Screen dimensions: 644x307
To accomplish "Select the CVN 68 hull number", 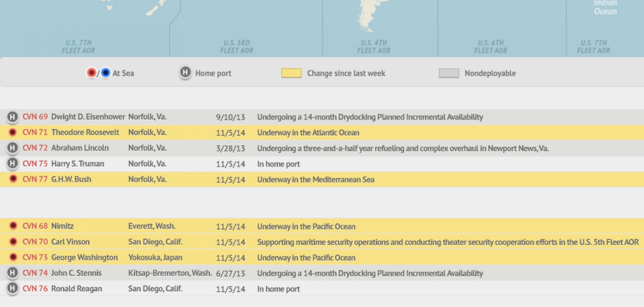I will pyautogui.click(x=35, y=226).
